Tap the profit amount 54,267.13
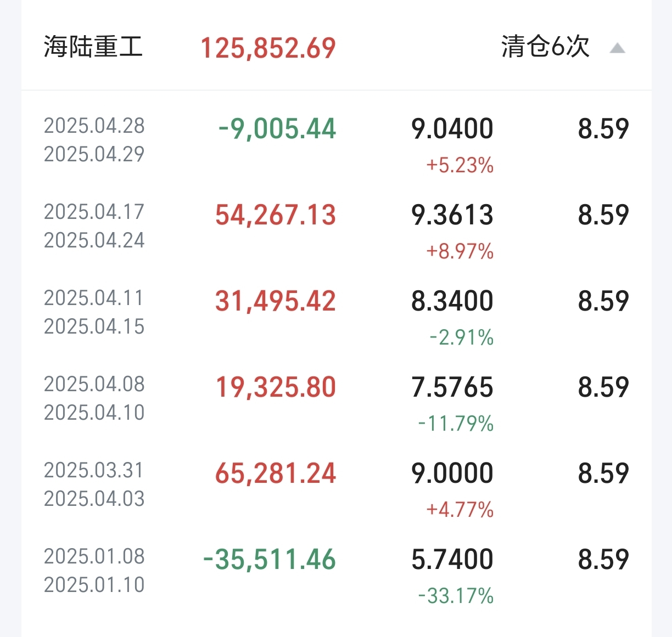 tap(276, 215)
